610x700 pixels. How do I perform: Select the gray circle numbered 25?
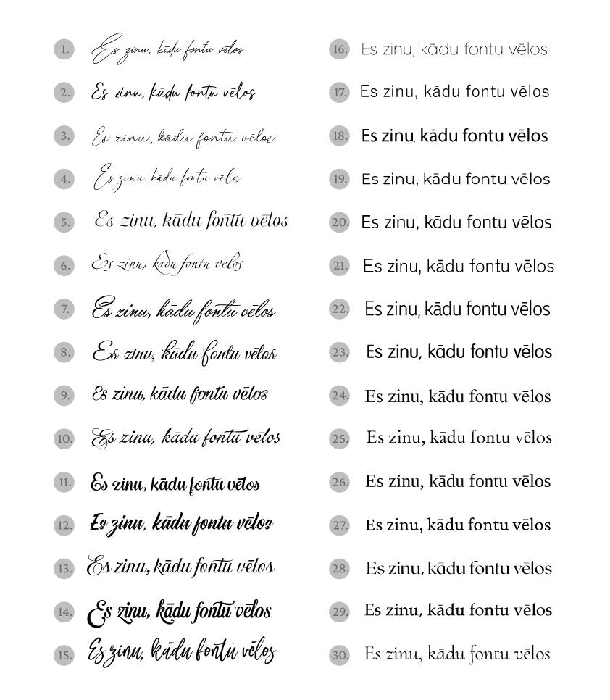[x=339, y=438]
